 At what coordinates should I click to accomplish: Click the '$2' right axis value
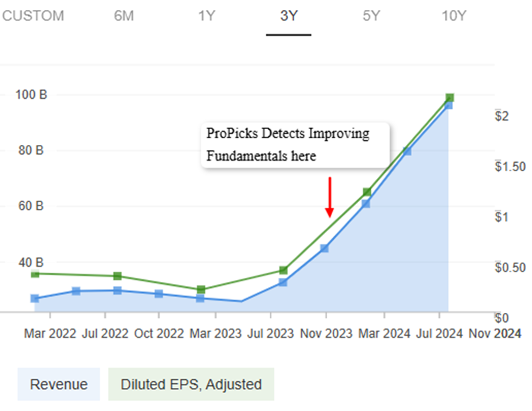point(502,117)
